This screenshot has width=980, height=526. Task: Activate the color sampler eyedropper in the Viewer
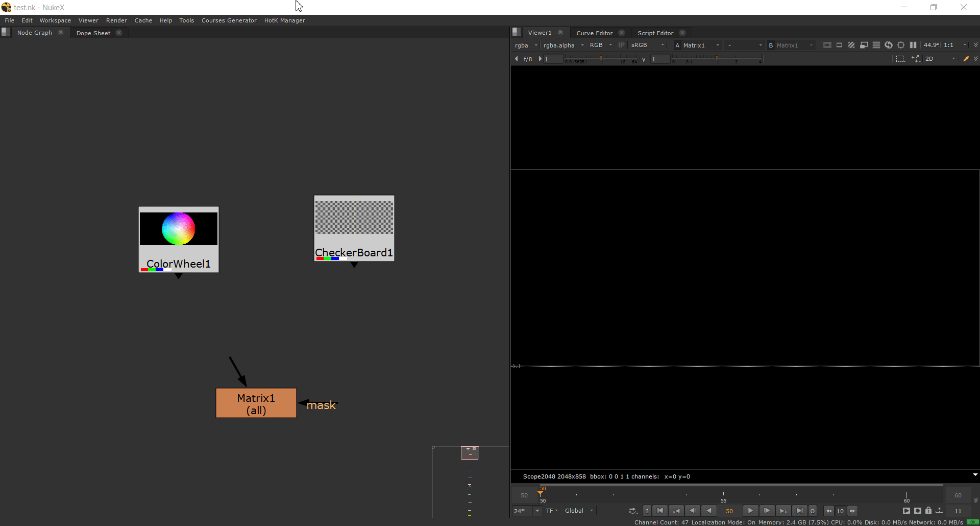point(967,59)
